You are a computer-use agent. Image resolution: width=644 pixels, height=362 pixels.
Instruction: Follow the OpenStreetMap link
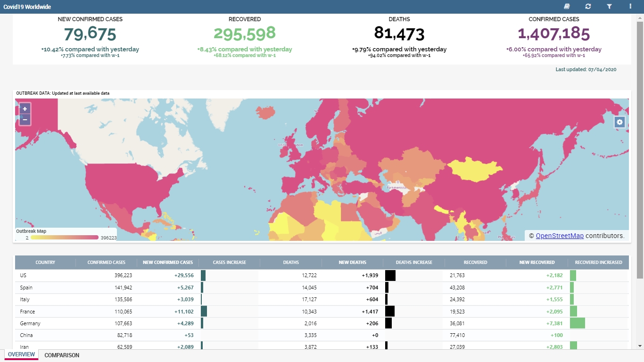[560, 236]
